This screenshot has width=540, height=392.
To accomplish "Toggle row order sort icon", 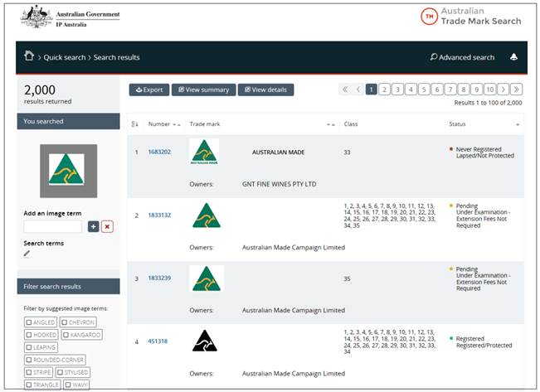I will pos(134,124).
